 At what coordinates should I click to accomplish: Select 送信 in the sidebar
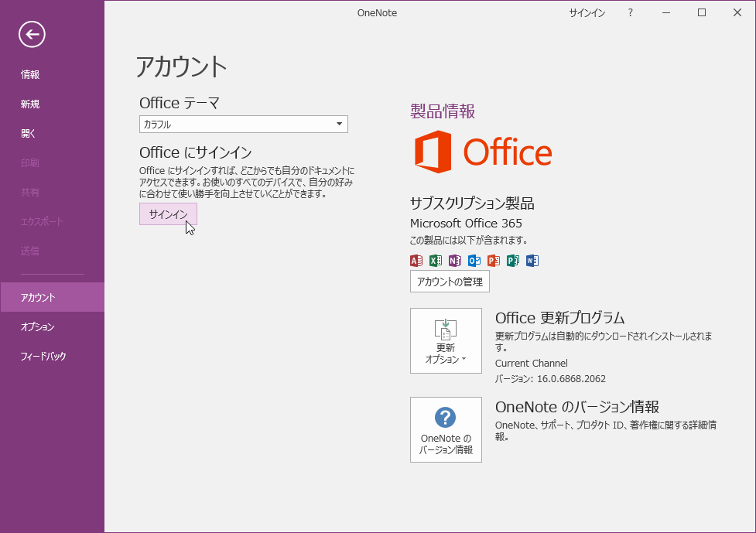click(30, 251)
